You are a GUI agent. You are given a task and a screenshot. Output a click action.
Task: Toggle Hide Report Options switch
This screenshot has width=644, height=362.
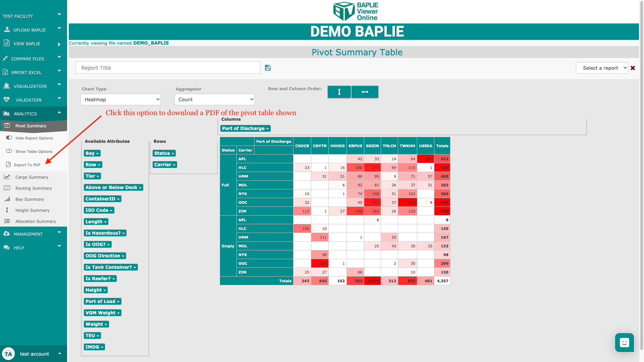pyautogui.click(x=9, y=138)
